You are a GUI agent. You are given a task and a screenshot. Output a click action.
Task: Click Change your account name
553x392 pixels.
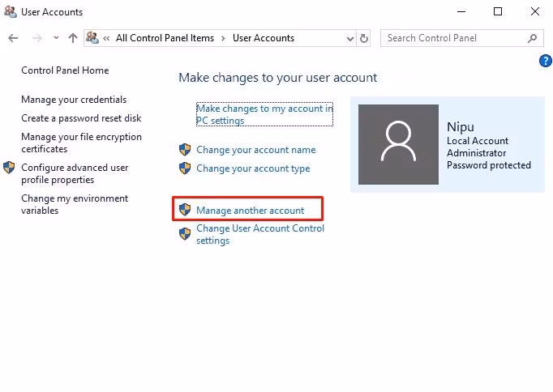(x=256, y=150)
